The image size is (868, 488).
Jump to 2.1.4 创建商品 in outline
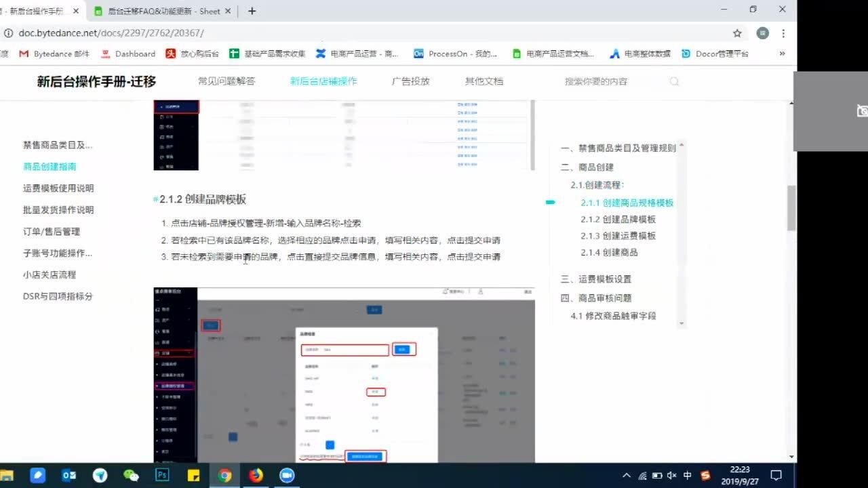pos(609,252)
